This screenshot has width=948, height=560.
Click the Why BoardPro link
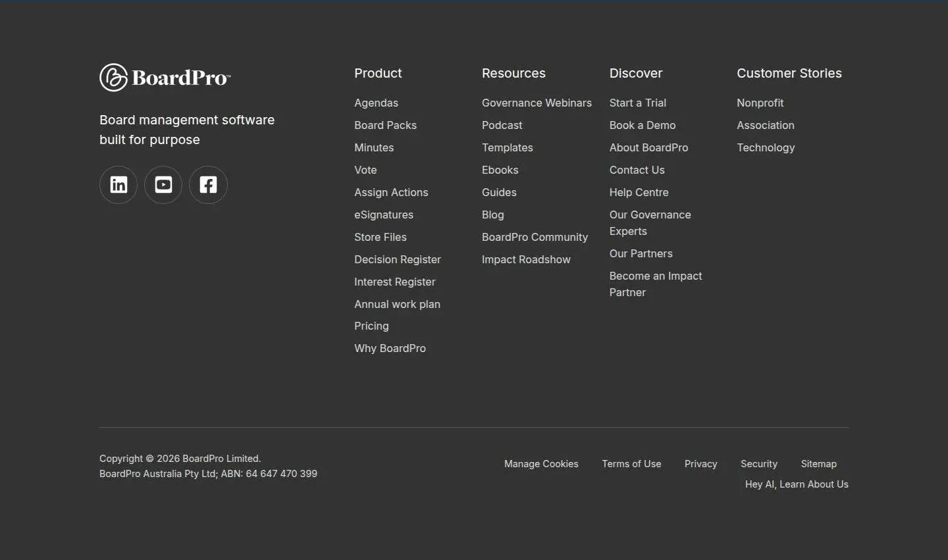tap(390, 348)
